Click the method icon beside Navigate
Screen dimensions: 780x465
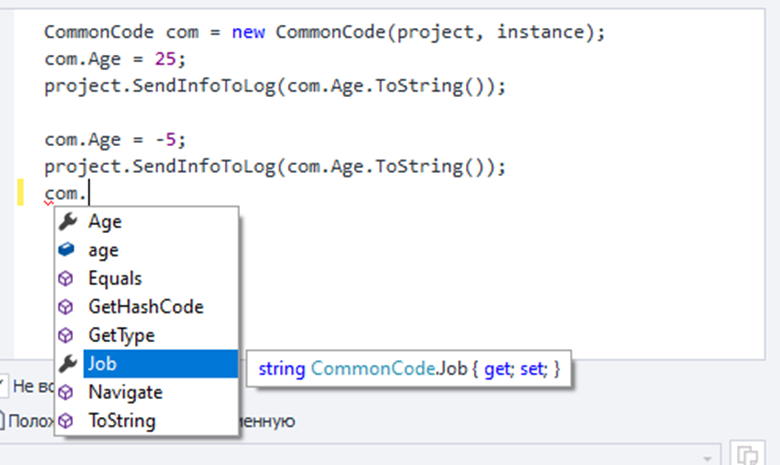click(69, 392)
